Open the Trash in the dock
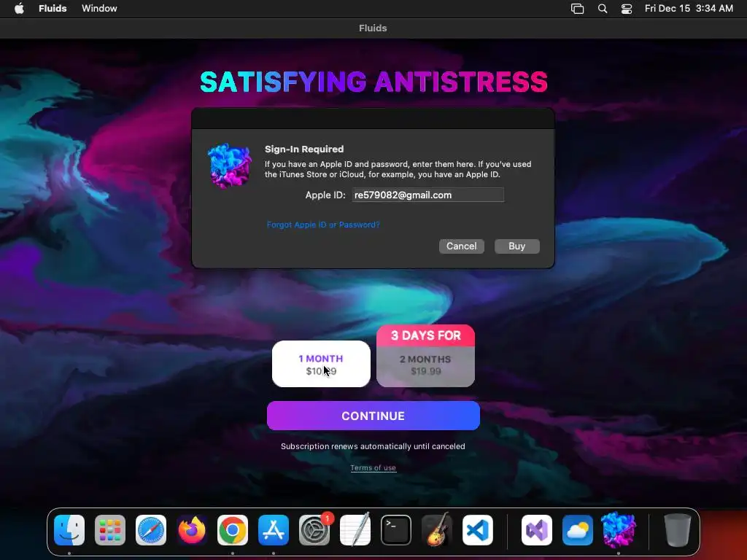 [678, 530]
